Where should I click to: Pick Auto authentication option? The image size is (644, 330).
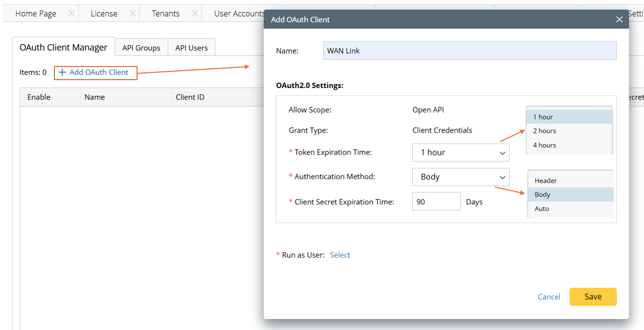542,208
